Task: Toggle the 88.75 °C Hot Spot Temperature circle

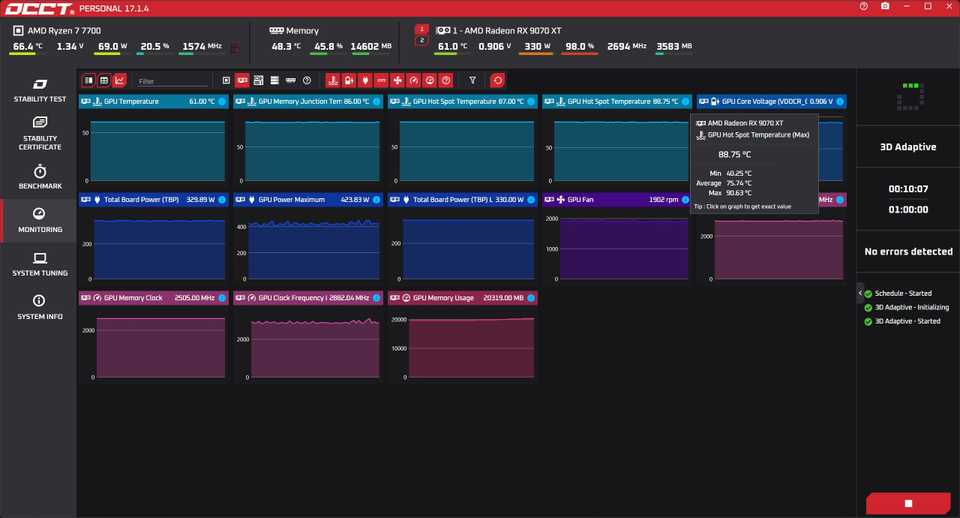Action: [685, 102]
